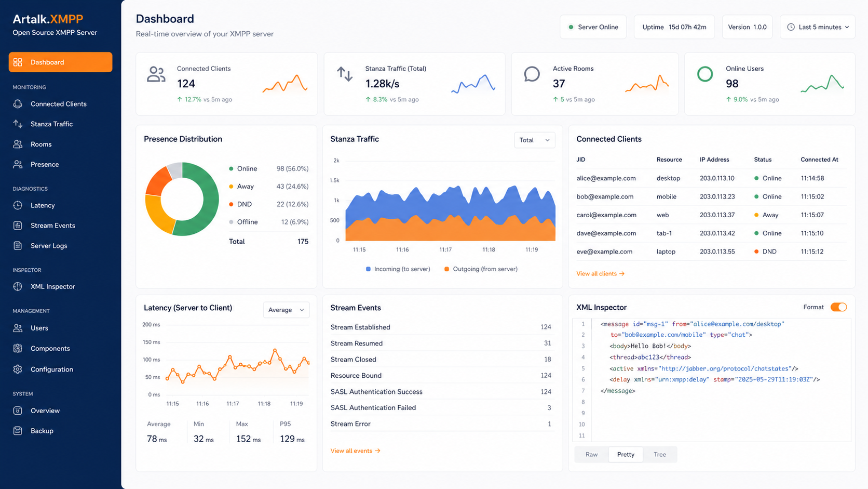Image resolution: width=868 pixels, height=489 pixels.
Task: Switch XML Inspector to Raw tab
Action: (x=591, y=455)
